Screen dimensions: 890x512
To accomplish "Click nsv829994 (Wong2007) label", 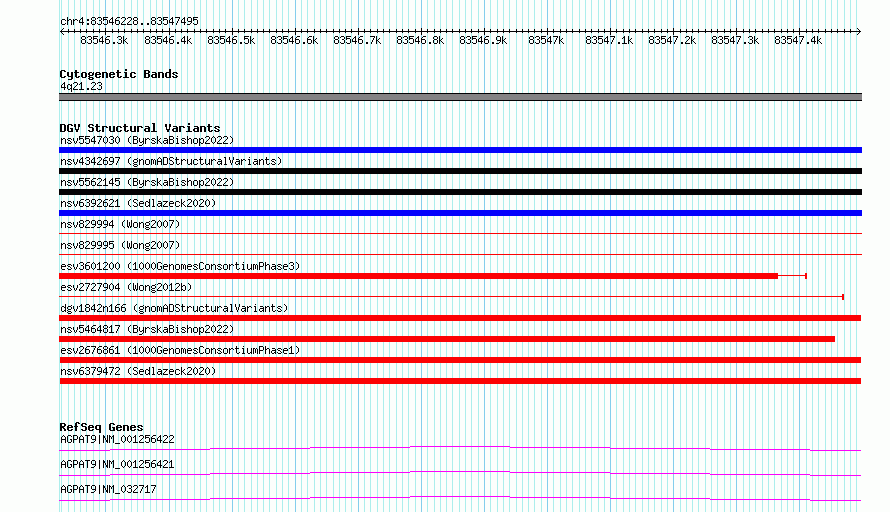I will point(120,224).
